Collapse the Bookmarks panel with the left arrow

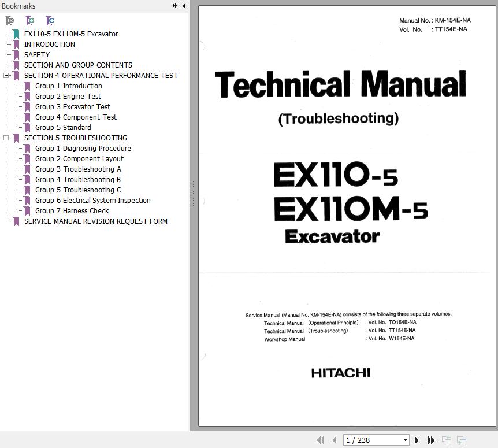pos(184,6)
